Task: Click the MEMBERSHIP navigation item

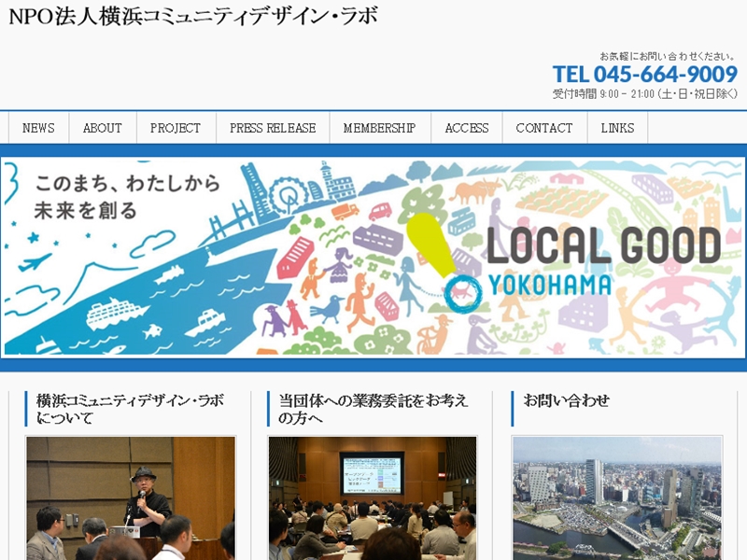Action: [x=379, y=128]
